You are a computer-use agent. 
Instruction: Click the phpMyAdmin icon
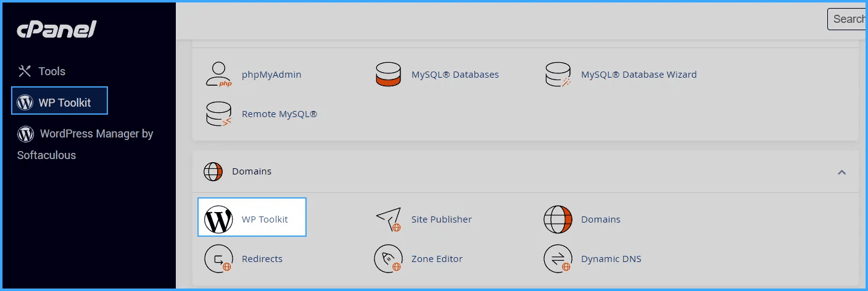coord(218,75)
